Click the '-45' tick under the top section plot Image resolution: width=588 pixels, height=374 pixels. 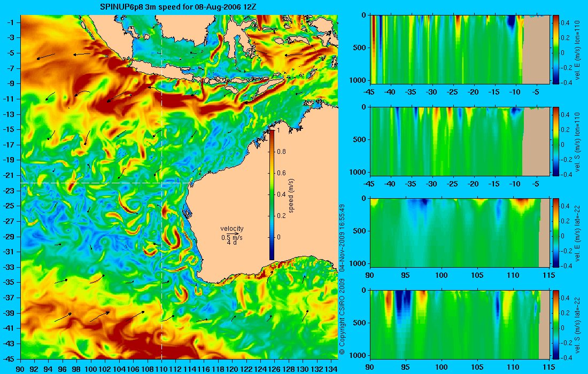[x=370, y=92]
